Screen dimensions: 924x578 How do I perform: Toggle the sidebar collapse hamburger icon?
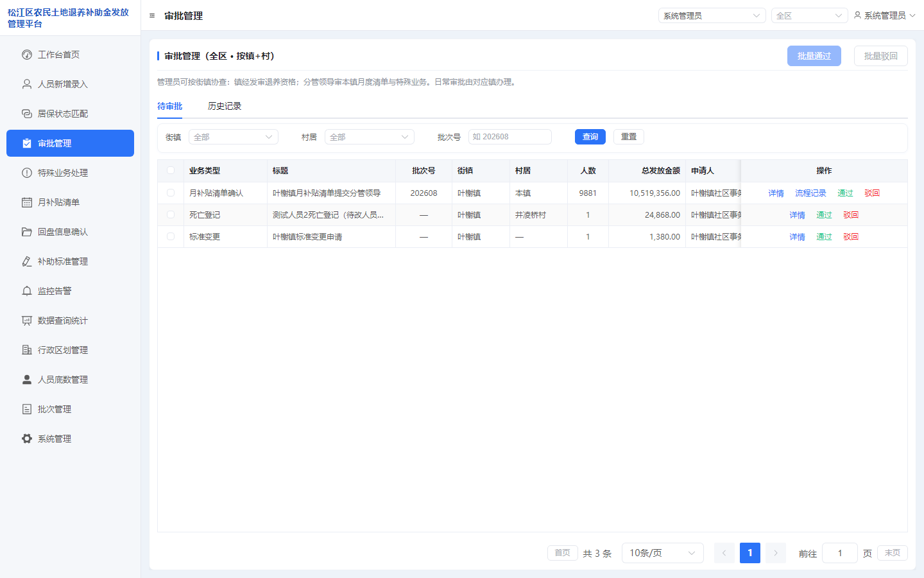[x=152, y=15]
